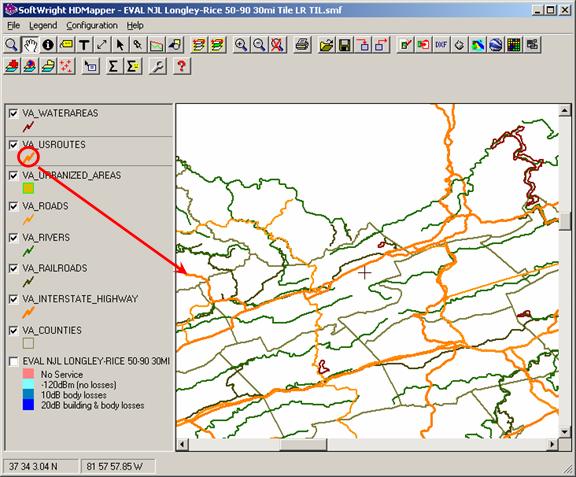Click the VA_WATERAREAS dark red line symbol
The image size is (576, 477).
click(28, 127)
